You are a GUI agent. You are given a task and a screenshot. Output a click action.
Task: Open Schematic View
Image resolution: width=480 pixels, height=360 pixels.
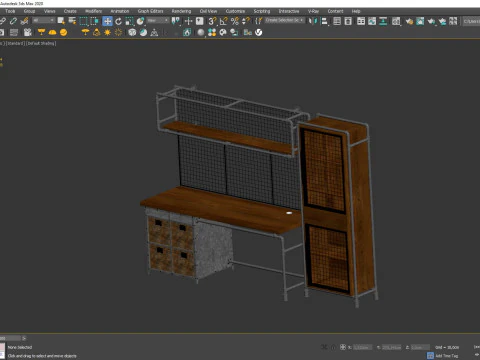click(x=383, y=21)
